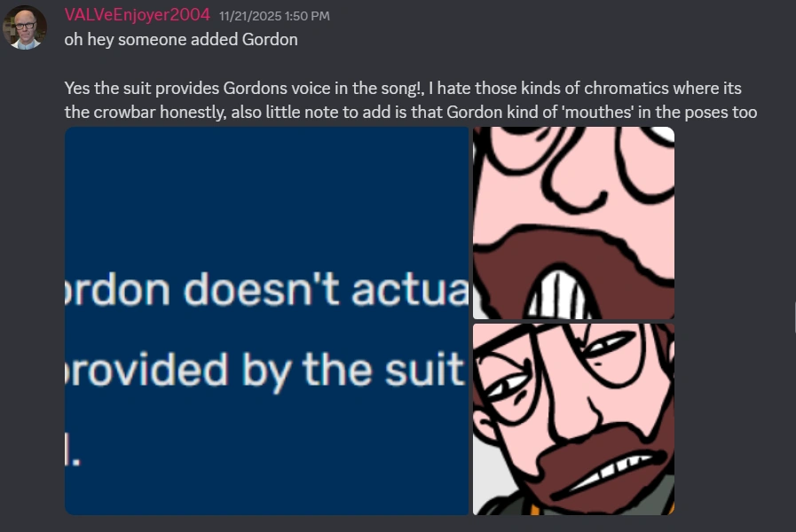The width and height of the screenshot is (796, 532).
Task: Click the VALVeEnjoyer2004 username
Action: point(137,15)
